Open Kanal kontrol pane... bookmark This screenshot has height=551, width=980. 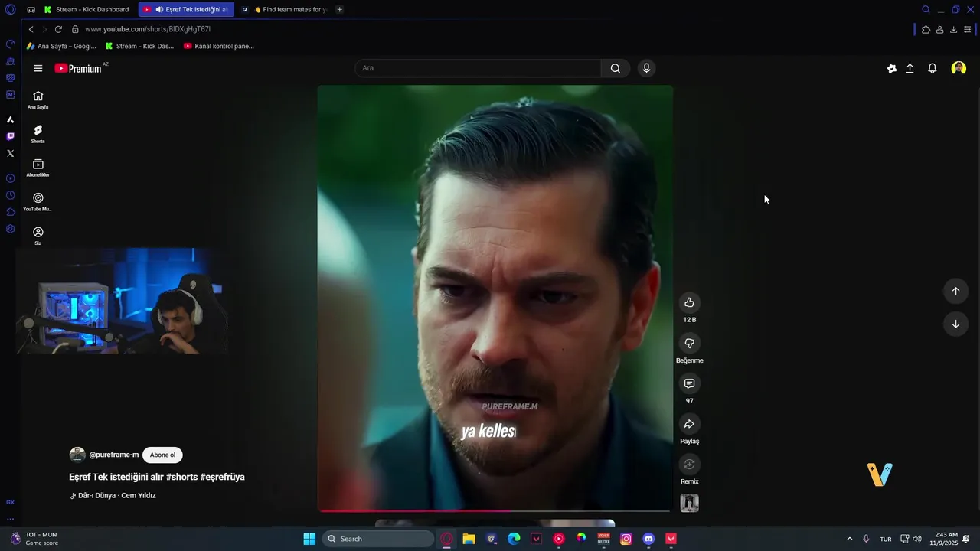coord(219,46)
